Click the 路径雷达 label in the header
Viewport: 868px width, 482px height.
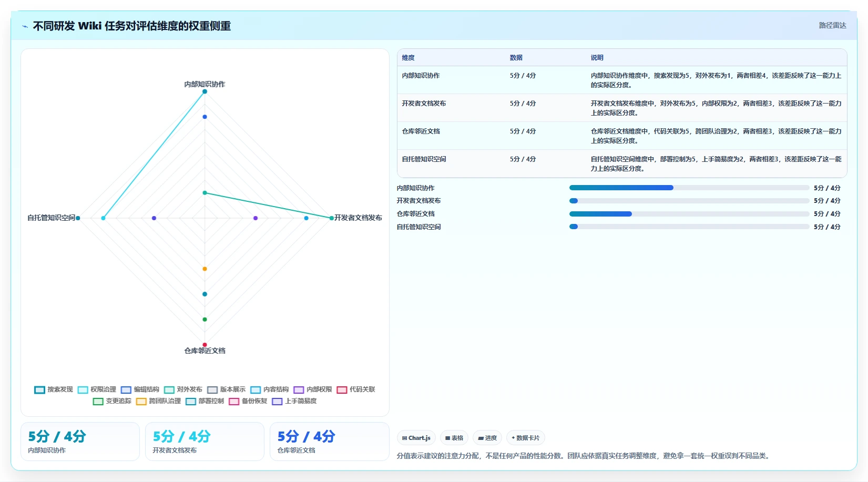coord(833,25)
